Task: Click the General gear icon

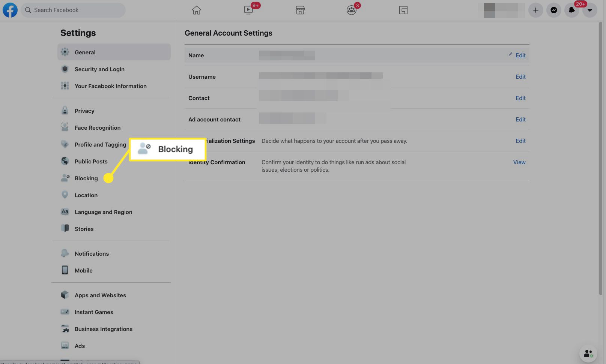Action: (x=65, y=52)
